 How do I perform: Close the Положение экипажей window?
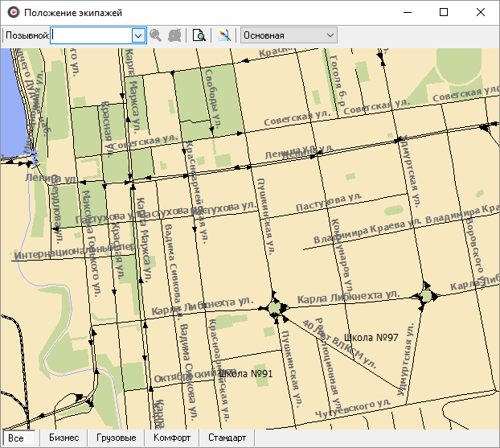(481, 13)
